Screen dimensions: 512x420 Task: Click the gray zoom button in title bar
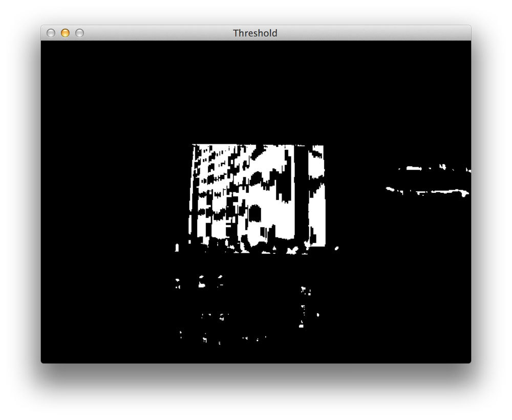(x=80, y=33)
